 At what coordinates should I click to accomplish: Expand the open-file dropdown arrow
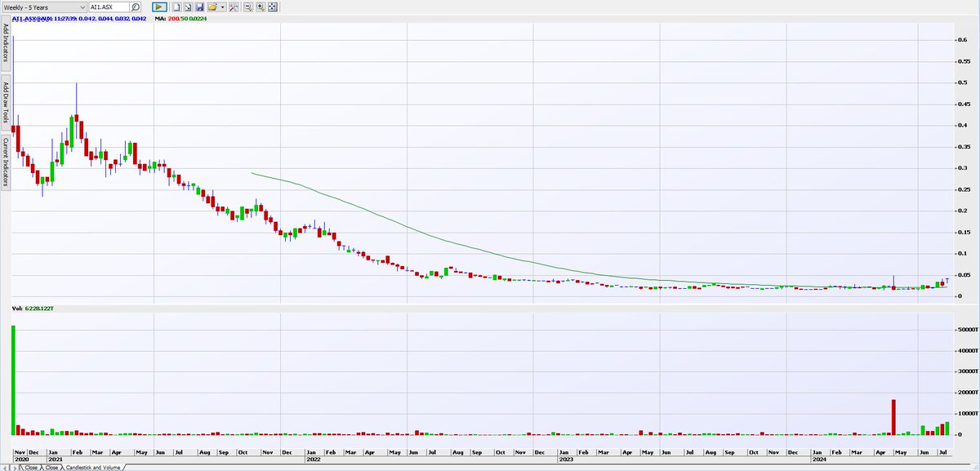pos(222,7)
